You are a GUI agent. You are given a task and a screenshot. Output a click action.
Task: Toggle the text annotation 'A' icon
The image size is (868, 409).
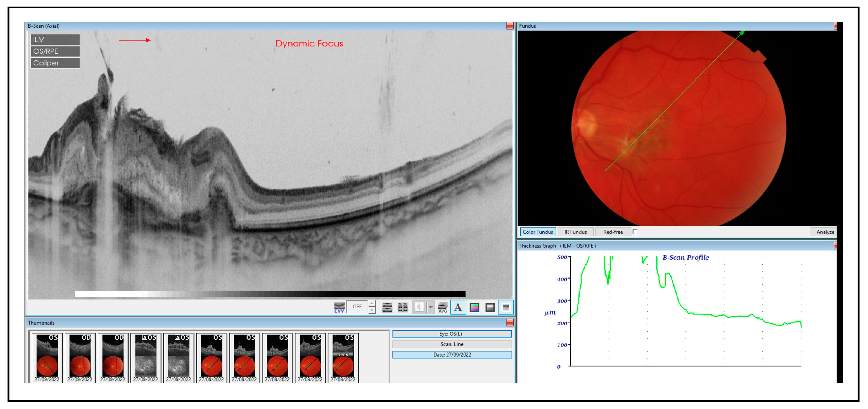click(458, 307)
